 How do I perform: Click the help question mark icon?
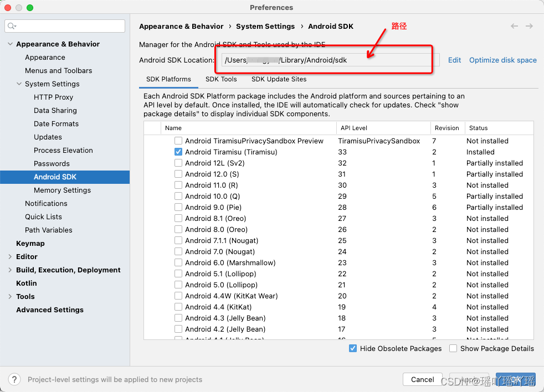pyautogui.click(x=14, y=379)
